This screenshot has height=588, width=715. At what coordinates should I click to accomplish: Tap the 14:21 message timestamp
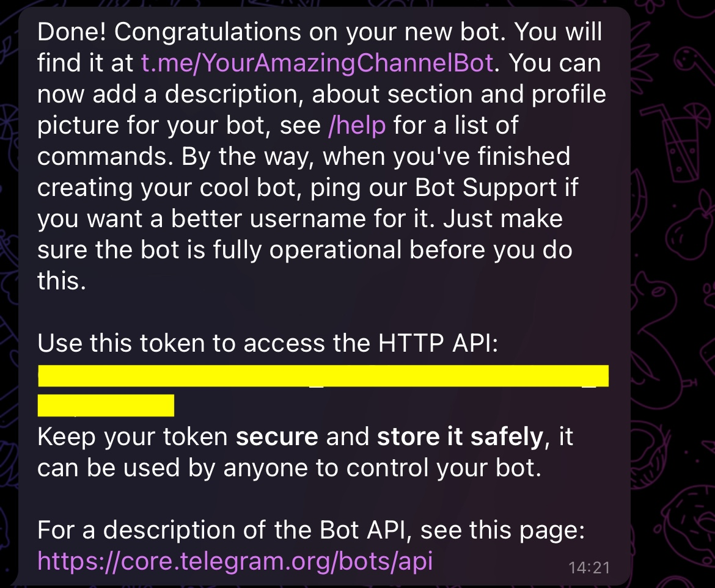[588, 567]
